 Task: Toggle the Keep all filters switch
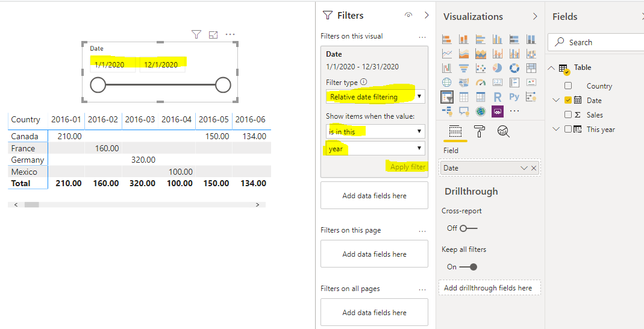pos(468,267)
